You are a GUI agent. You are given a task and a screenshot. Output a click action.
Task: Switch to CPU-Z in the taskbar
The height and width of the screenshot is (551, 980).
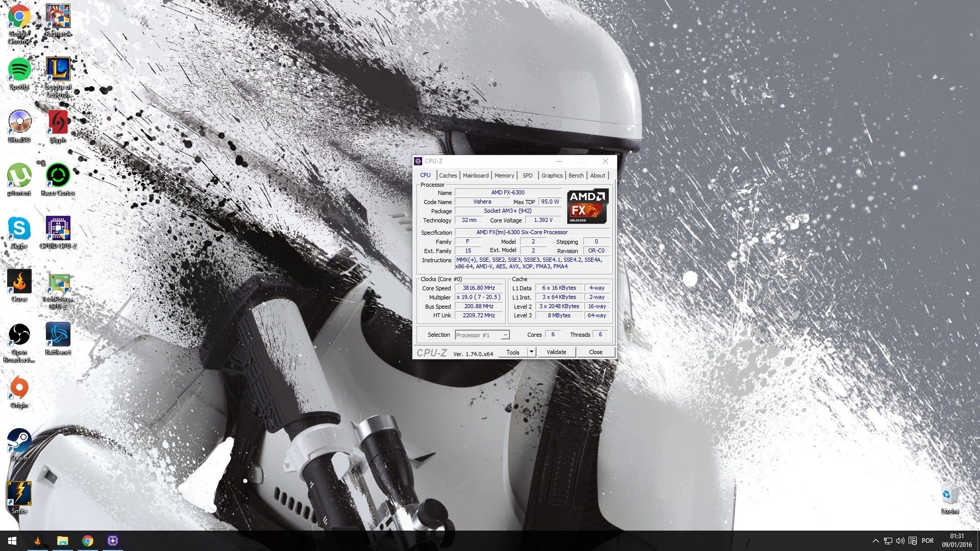pyautogui.click(x=112, y=541)
